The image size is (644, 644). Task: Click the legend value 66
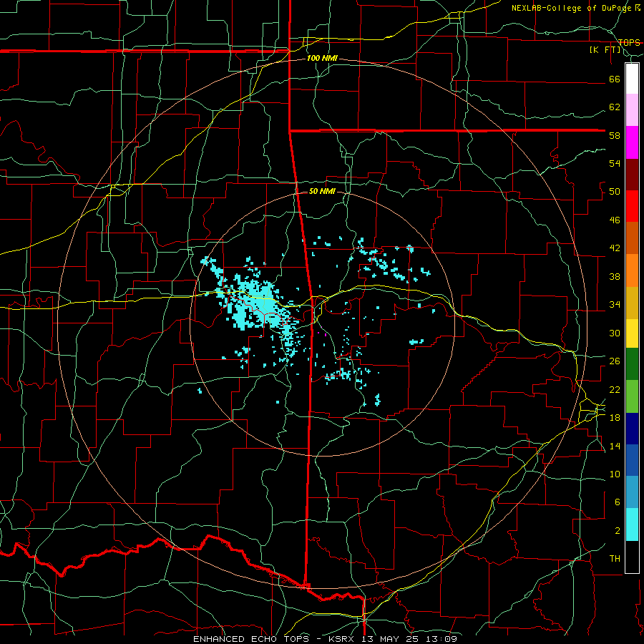(x=615, y=79)
